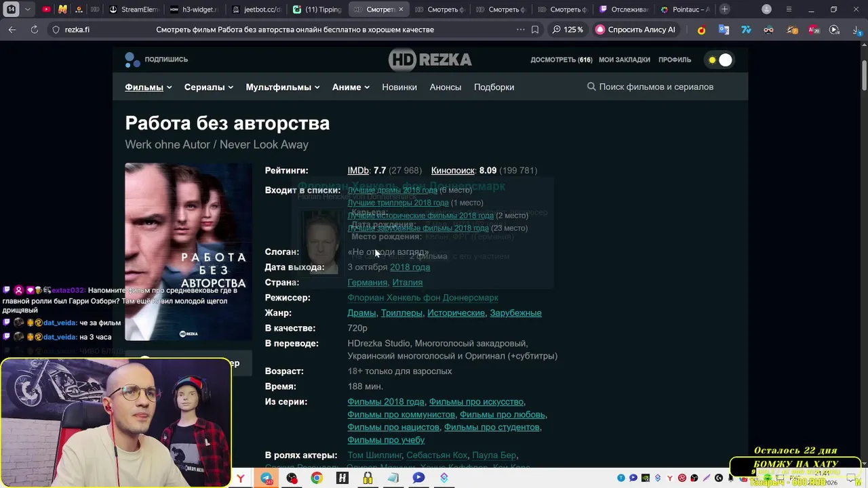Click the Подпишись subscribe icon

132,60
